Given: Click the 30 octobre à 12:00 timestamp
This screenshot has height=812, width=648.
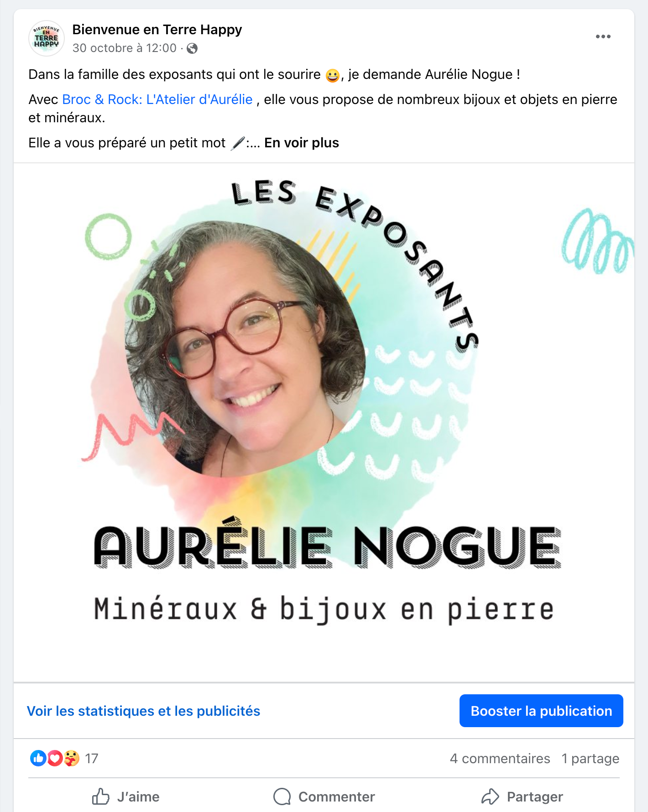Looking at the screenshot, I should click(x=125, y=48).
